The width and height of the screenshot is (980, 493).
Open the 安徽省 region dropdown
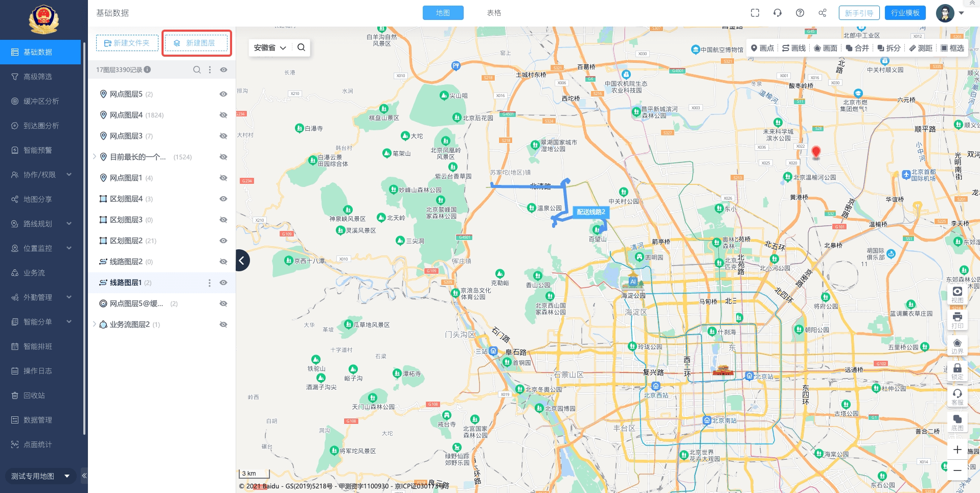[x=270, y=48]
